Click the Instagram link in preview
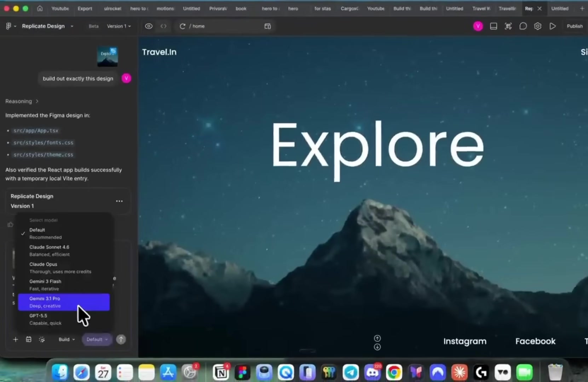 [x=465, y=341]
